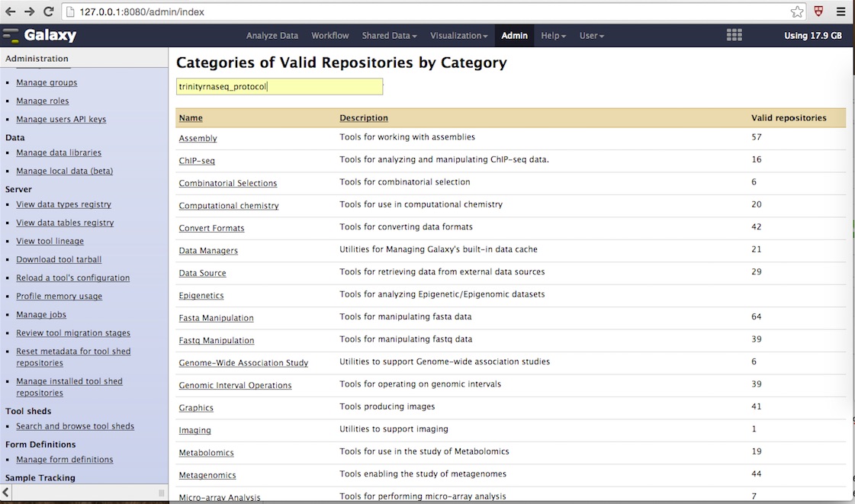Image resolution: width=855 pixels, height=504 pixels.
Task: Open the browser hamburger menu
Action: 841,11
